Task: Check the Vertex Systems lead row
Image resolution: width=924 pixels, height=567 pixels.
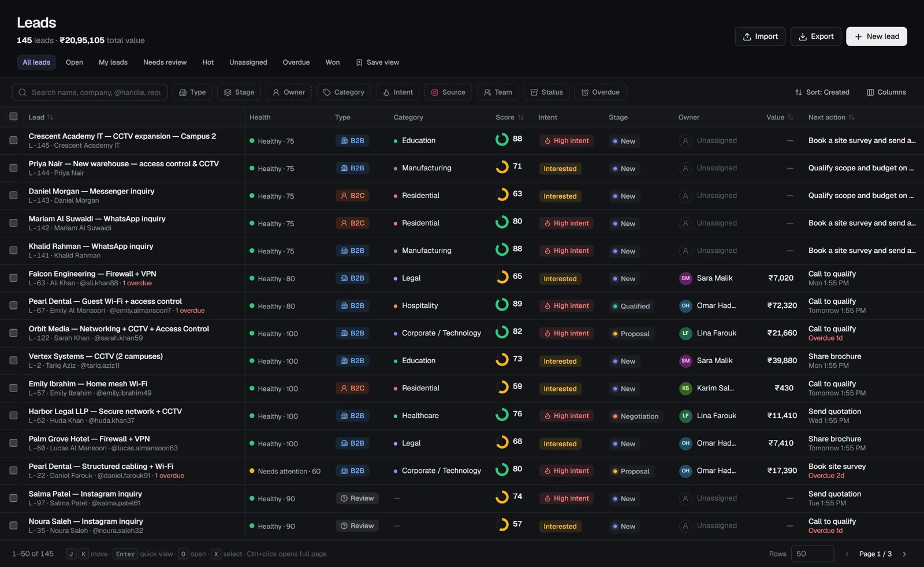Action: pyautogui.click(x=13, y=360)
